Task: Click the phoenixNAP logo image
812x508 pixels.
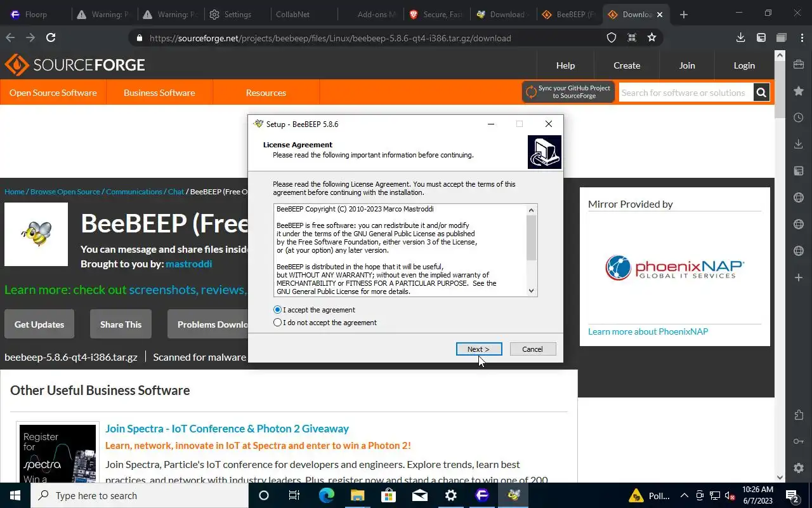Action: tap(674, 267)
